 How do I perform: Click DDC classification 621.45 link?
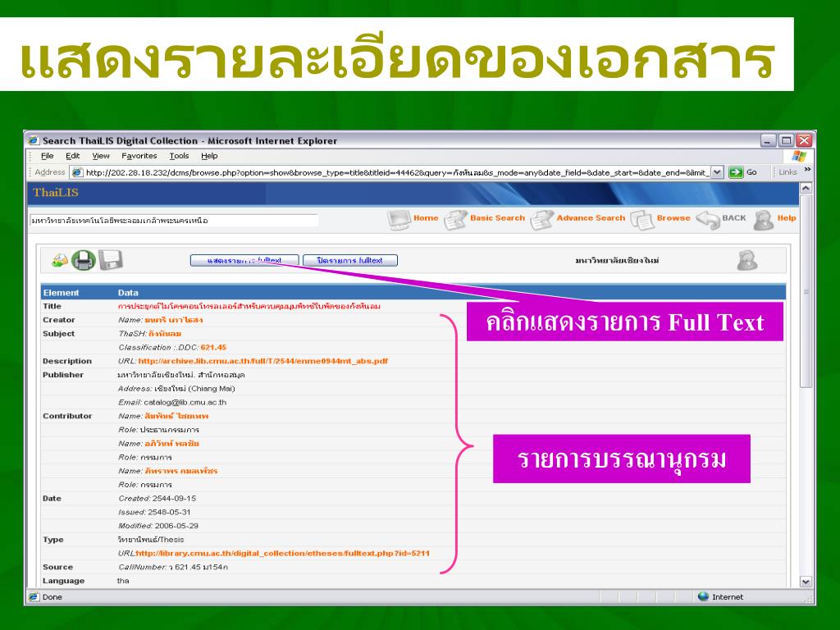pos(213,347)
